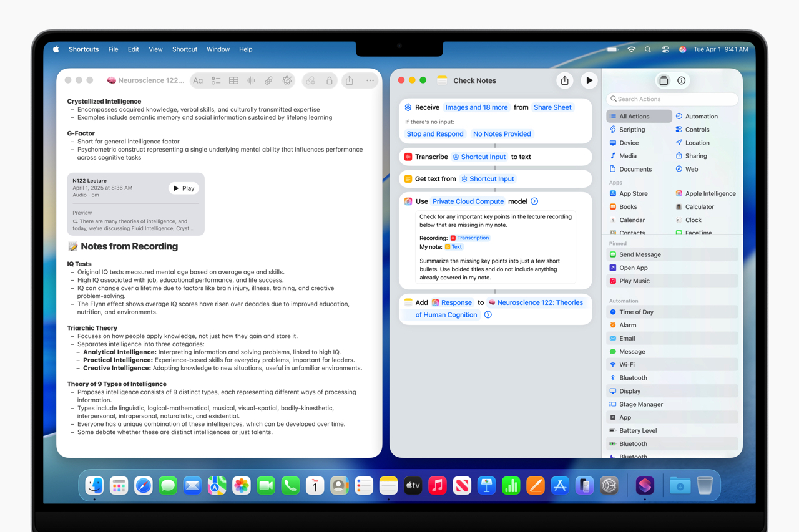The image size is (799, 532).
Task: Expand the Add Response action options
Action: [x=488, y=315]
